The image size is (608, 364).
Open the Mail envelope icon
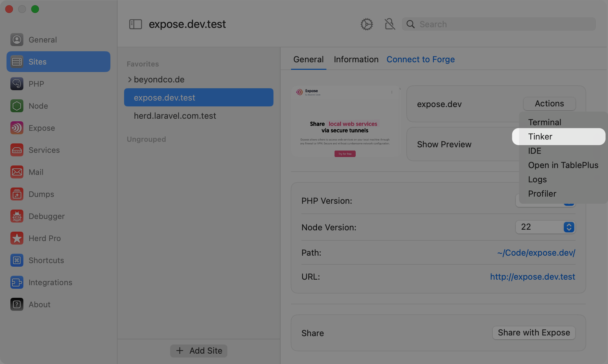click(17, 172)
